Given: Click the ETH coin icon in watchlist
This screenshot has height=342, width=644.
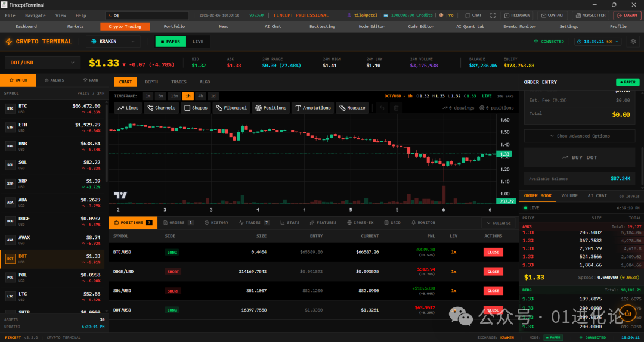Looking at the screenshot, I should 10,128.
